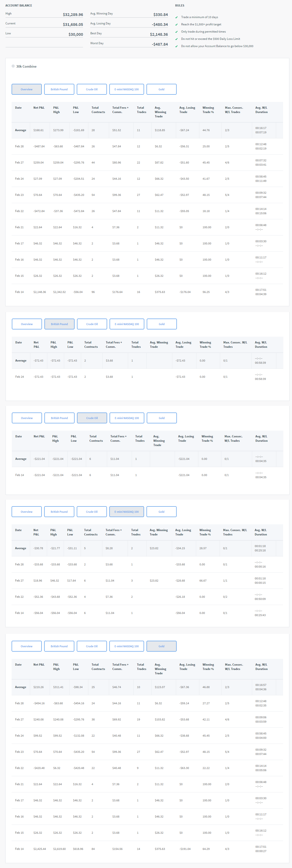Click the Current account balance $31,686.05
The image size is (292, 868).
point(73,25)
